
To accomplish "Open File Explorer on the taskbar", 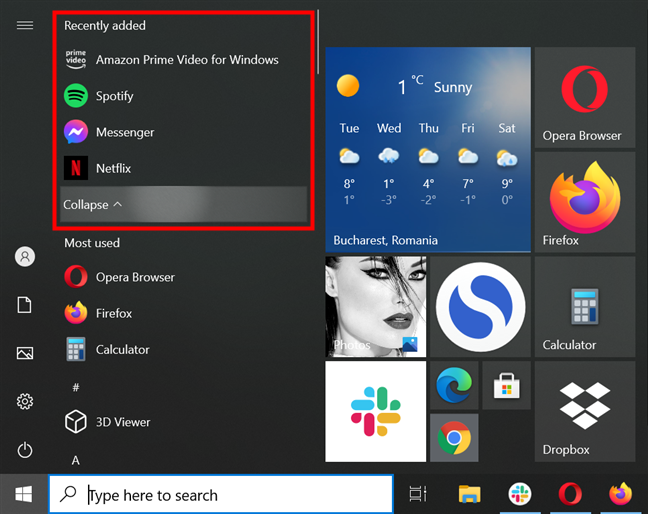I will pos(469,494).
